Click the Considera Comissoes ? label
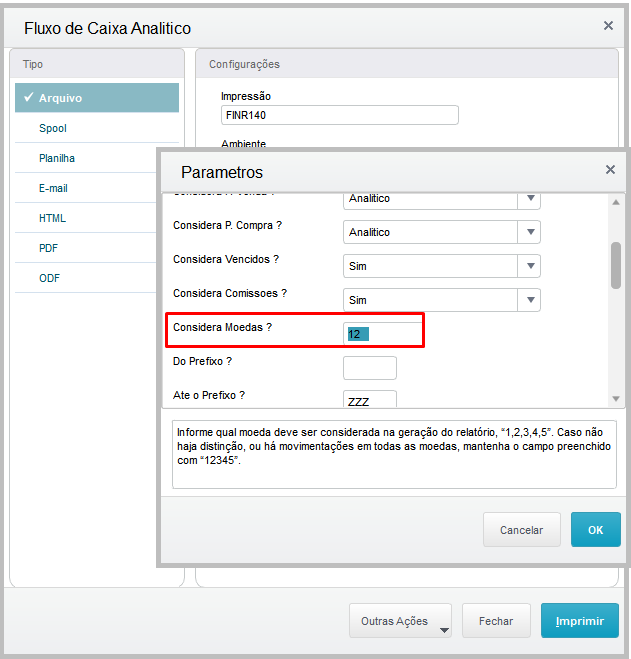 pos(230,293)
